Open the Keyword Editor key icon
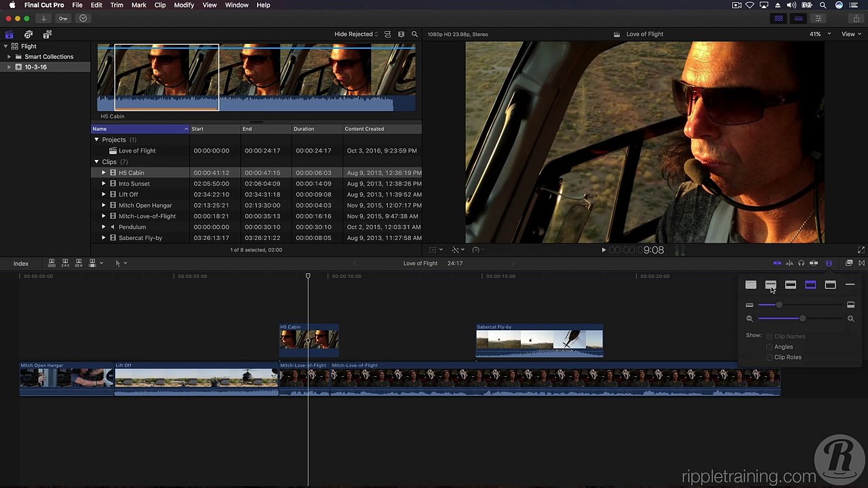This screenshot has width=868, height=488. [63, 18]
